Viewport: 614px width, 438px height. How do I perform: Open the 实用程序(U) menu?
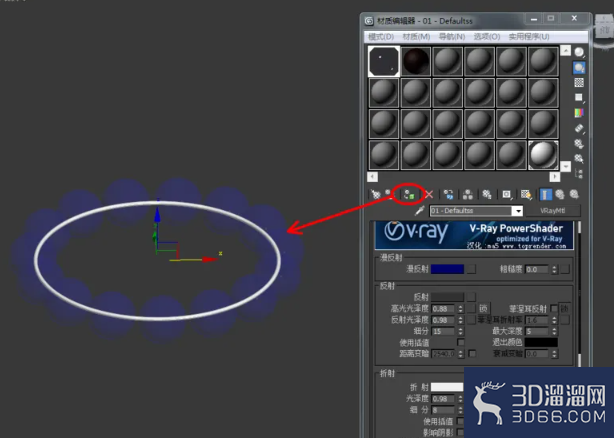coord(529,36)
